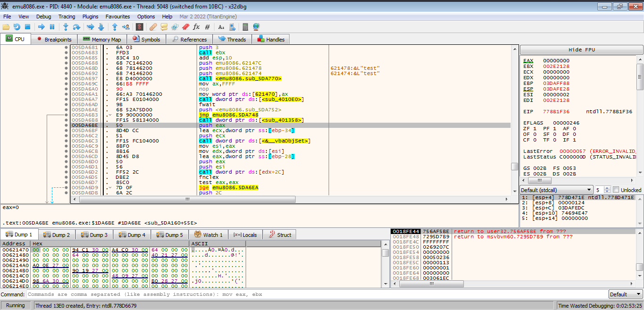
Task: Restart the debuggee with the restart icon
Action: [x=17, y=27]
